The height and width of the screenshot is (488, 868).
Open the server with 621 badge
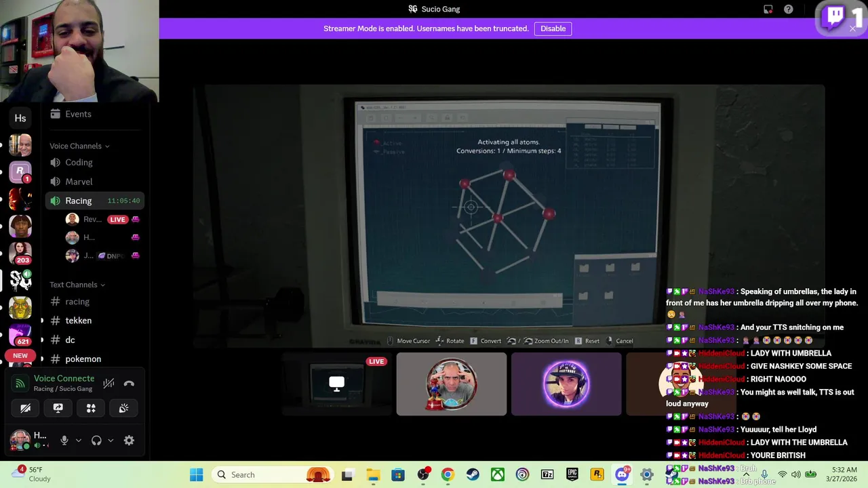(x=20, y=334)
